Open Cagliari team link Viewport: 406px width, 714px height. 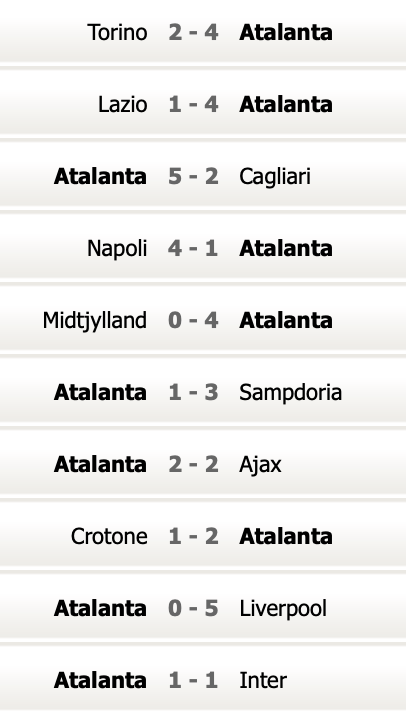[x=275, y=177]
